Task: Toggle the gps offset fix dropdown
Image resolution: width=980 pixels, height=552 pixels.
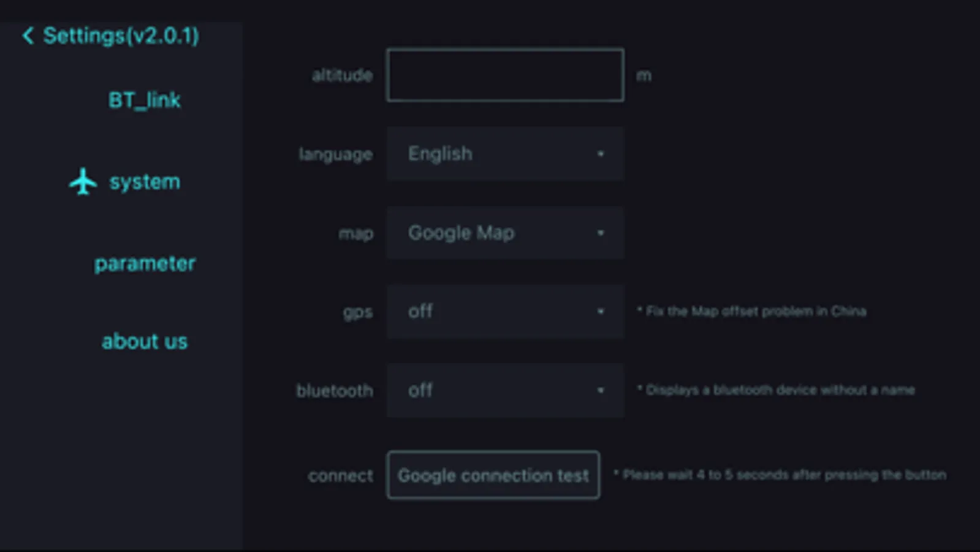Action: point(505,312)
